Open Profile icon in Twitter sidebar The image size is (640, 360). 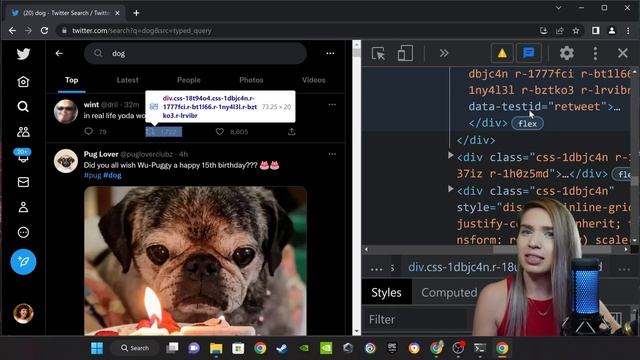click(23, 207)
